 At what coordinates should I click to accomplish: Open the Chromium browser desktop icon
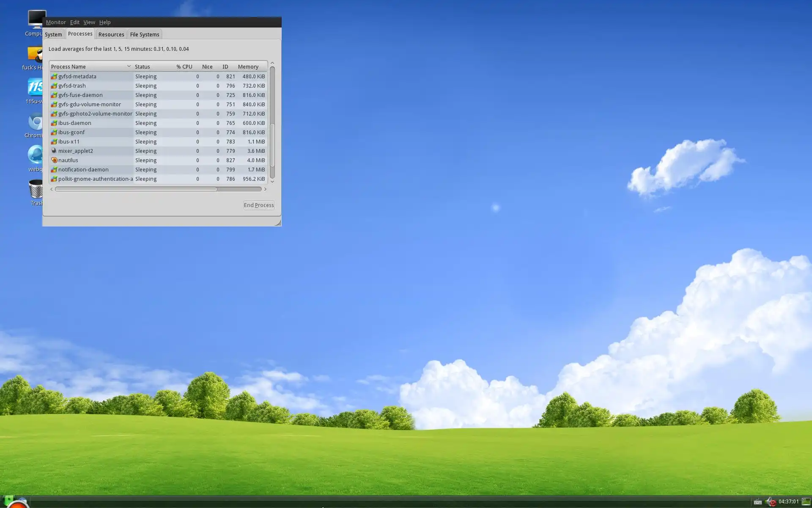(x=36, y=123)
